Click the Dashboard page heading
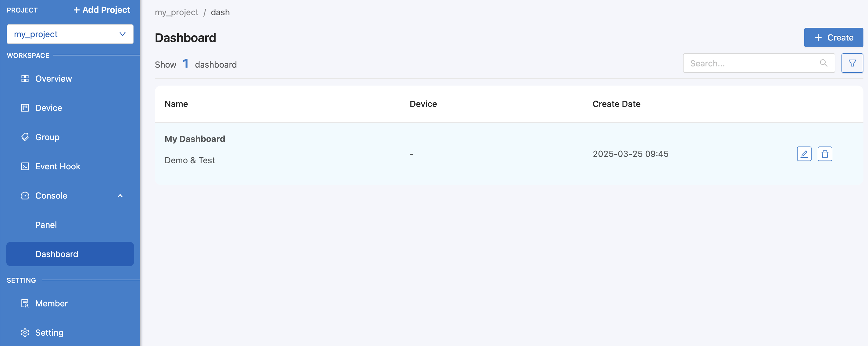The width and height of the screenshot is (868, 346). [x=185, y=38]
